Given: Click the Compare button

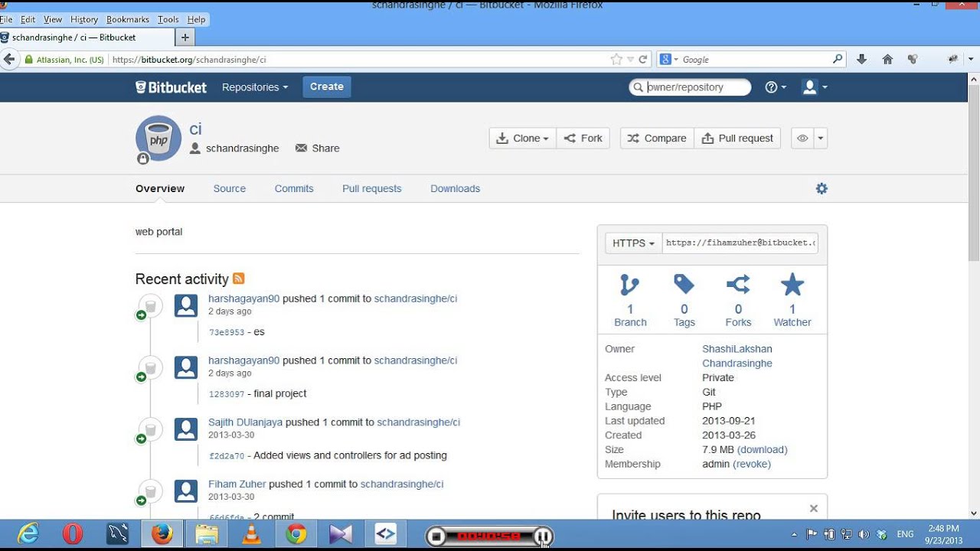Looking at the screenshot, I should 657,139.
